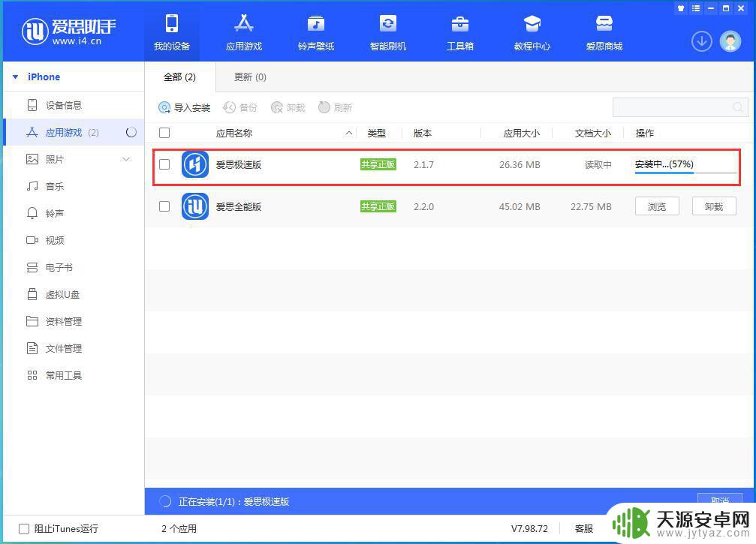Open 工具箱 toolbox section
Image resolution: width=756 pixels, height=544 pixels.
tap(459, 32)
